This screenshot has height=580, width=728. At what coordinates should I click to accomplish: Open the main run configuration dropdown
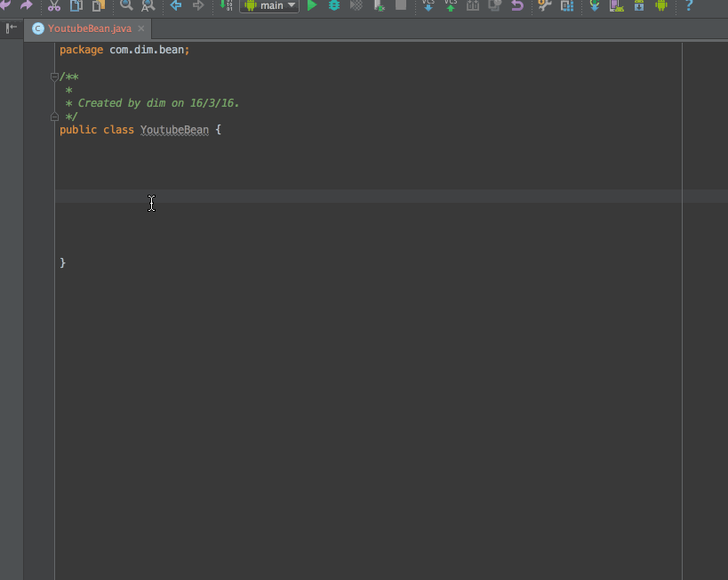[269, 5]
